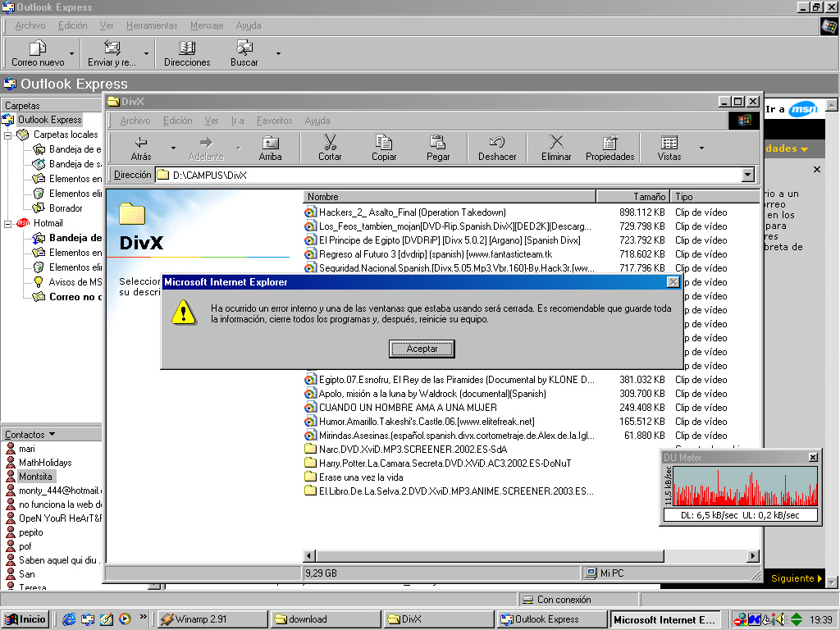Click Windows Media Player quick launch icon

point(125,619)
